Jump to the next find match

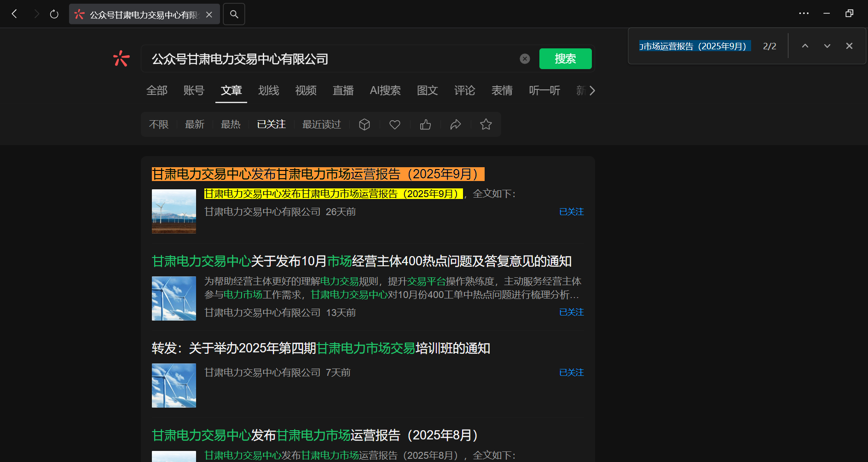point(827,46)
